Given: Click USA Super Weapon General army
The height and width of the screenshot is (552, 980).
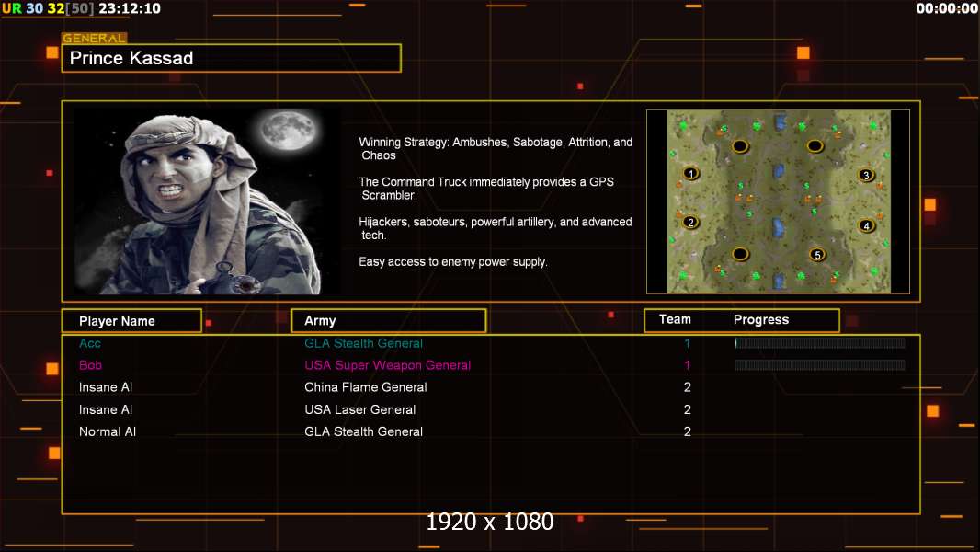Looking at the screenshot, I should coord(388,365).
